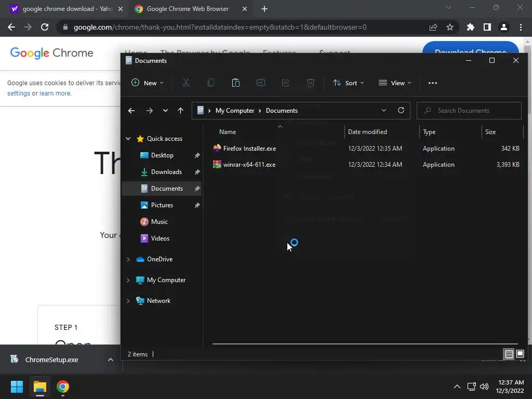Click the Chrome URL address bar
Screen dimensions: 532x399
point(220,27)
